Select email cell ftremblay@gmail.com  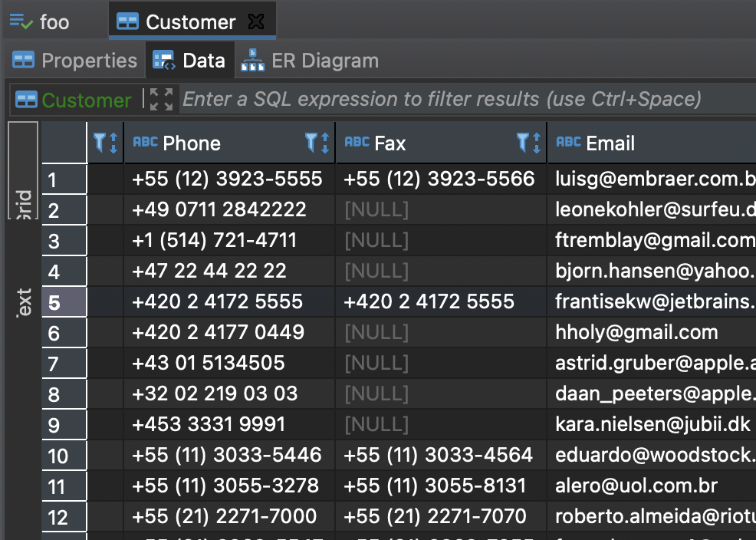coord(652,241)
